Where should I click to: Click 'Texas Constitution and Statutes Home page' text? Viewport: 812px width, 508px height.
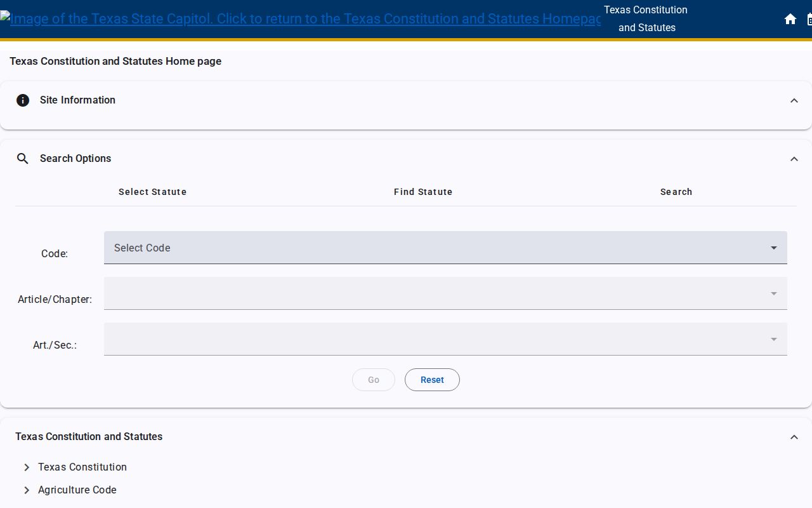coord(115,62)
